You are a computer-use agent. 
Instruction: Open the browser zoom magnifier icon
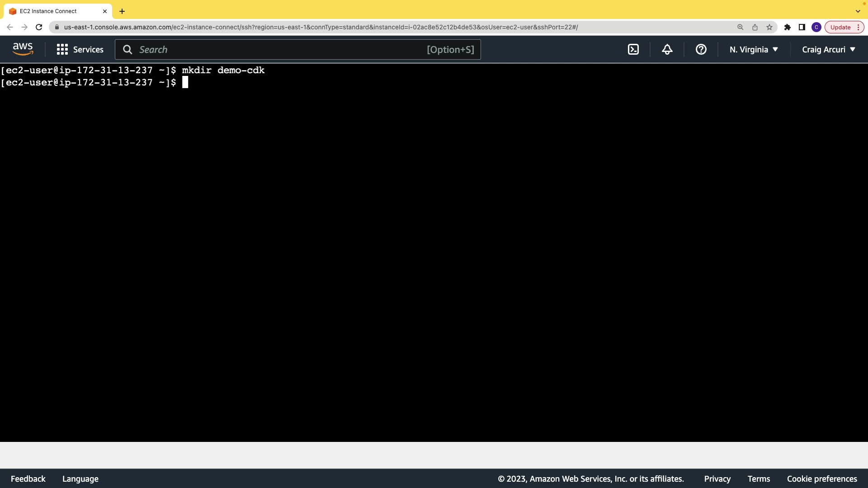tap(741, 27)
